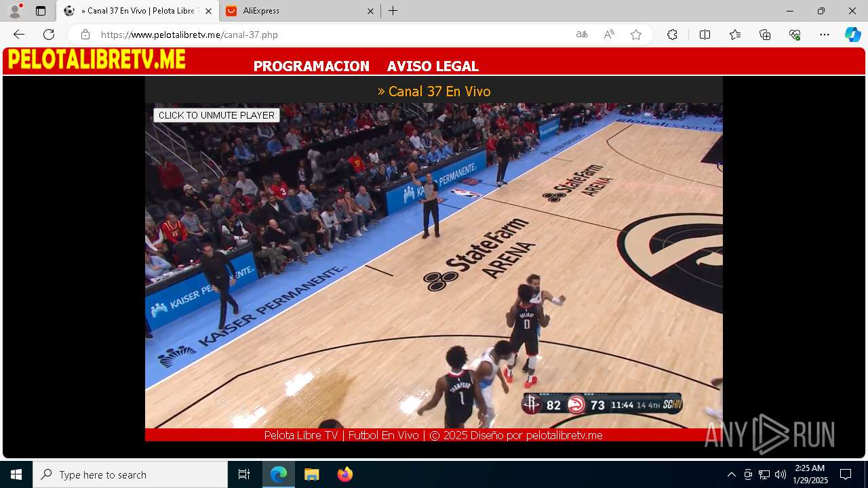868x488 pixels.
Task: Turn on Read aloud icon
Action: click(609, 35)
